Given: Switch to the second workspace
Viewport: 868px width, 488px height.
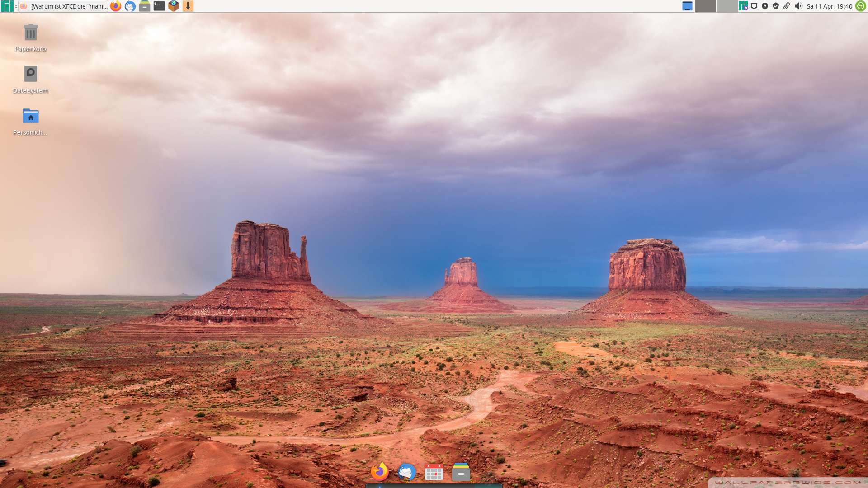Looking at the screenshot, I should (x=727, y=6).
